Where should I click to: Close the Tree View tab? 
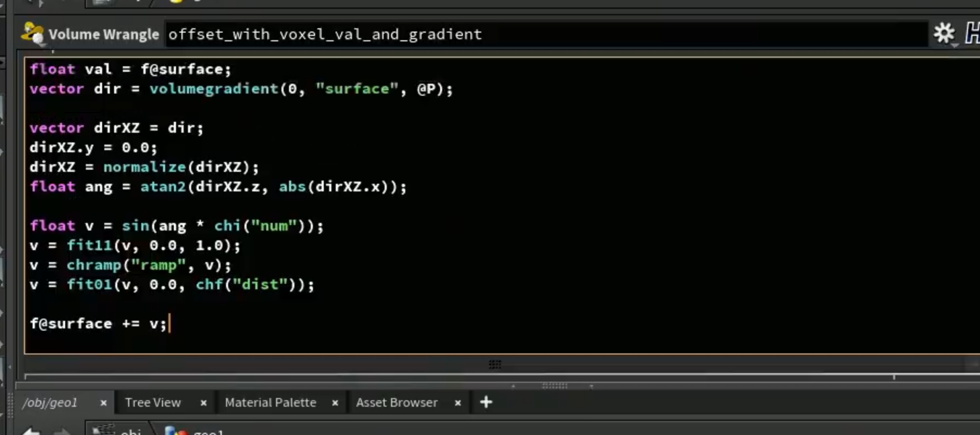(x=203, y=403)
